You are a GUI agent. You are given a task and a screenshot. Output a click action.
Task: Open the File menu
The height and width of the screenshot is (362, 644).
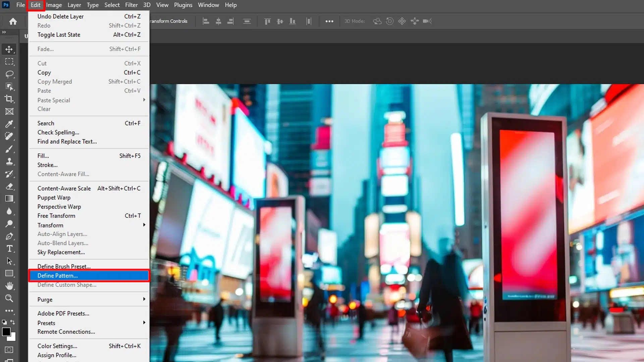tap(20, 5)
